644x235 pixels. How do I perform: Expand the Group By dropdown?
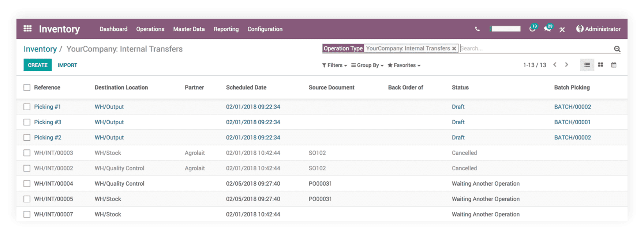(x=367, y=65)
